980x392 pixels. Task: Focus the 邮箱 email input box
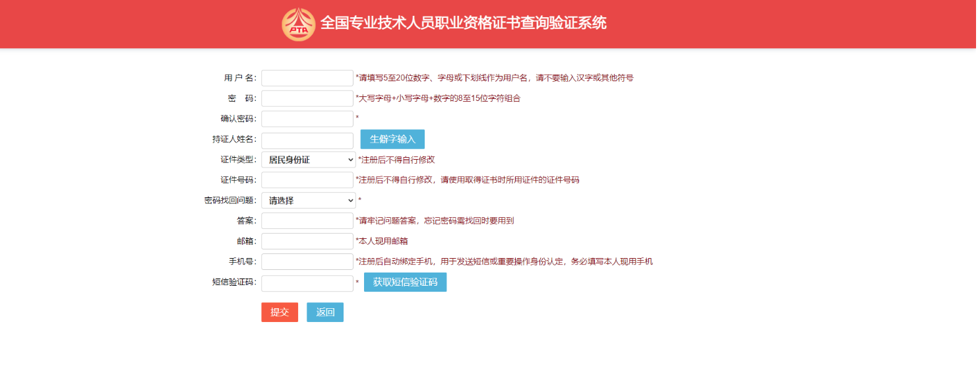click(307, 241)
